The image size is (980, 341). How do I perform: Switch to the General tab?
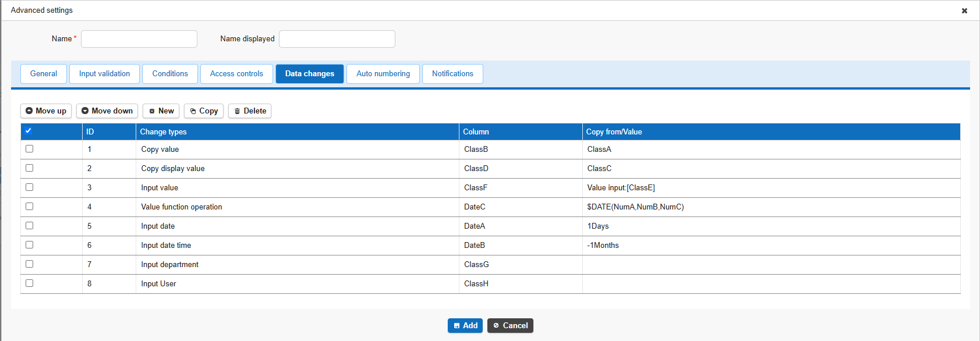click(44, 74)
